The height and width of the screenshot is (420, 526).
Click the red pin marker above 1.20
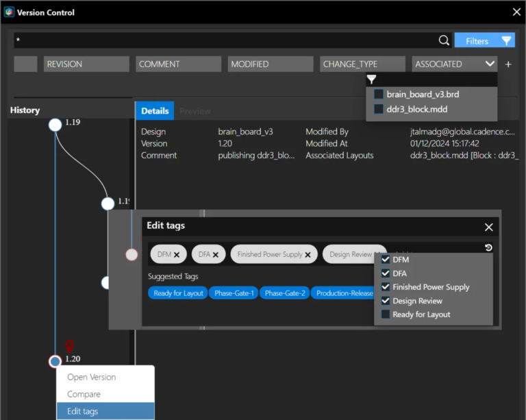(69, 346)
